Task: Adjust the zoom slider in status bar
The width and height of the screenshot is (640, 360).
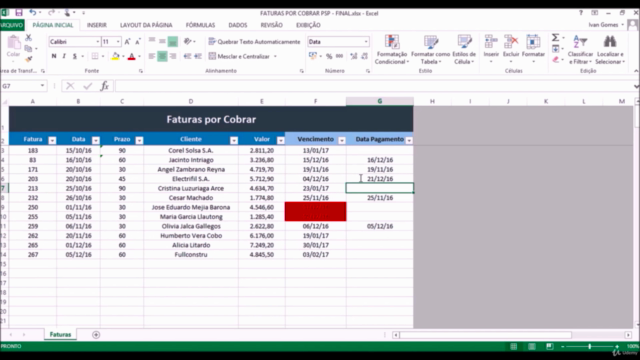Action: [x=589, y=346]
